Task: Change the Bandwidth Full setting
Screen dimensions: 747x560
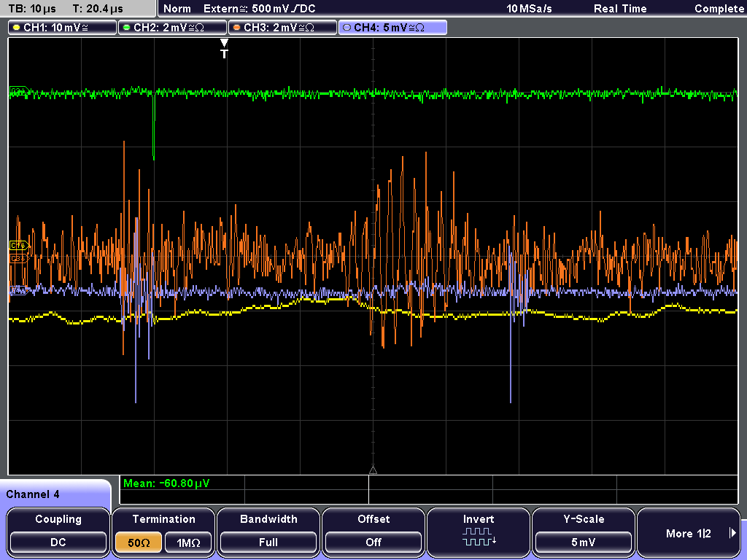Action: tap(268, 532)
